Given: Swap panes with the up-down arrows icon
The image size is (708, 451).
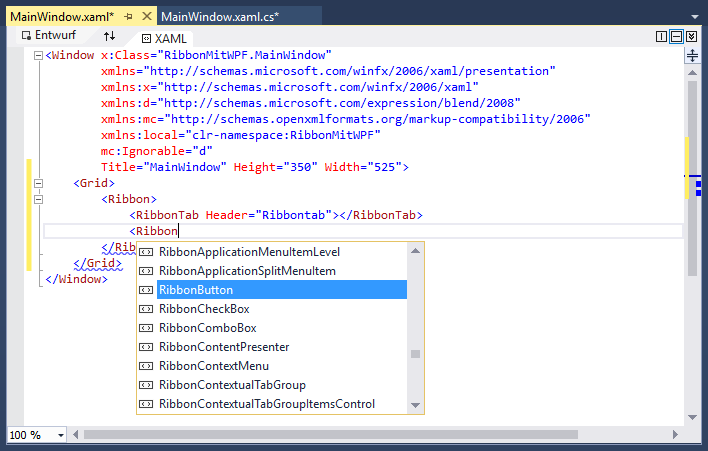Looking at the screenshot, I should point(109,36).
